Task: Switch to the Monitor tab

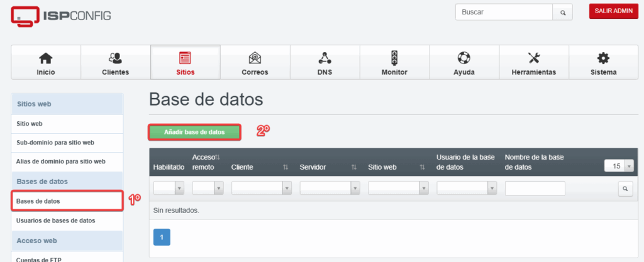Action: (394, 62)
